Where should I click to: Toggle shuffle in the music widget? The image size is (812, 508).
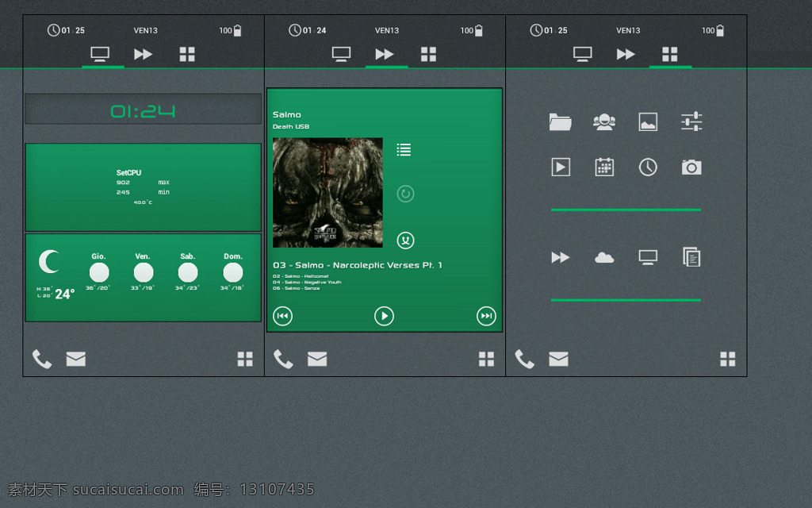(x=405, y=240)
